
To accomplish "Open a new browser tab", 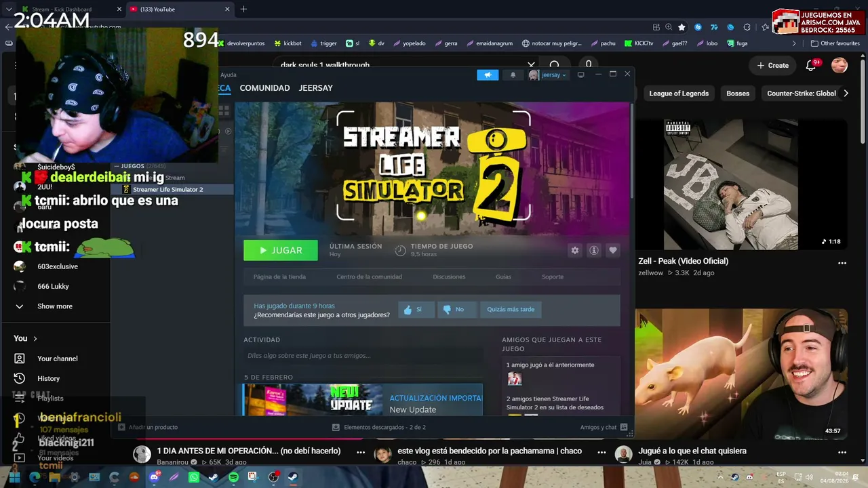I will point(243,9).
